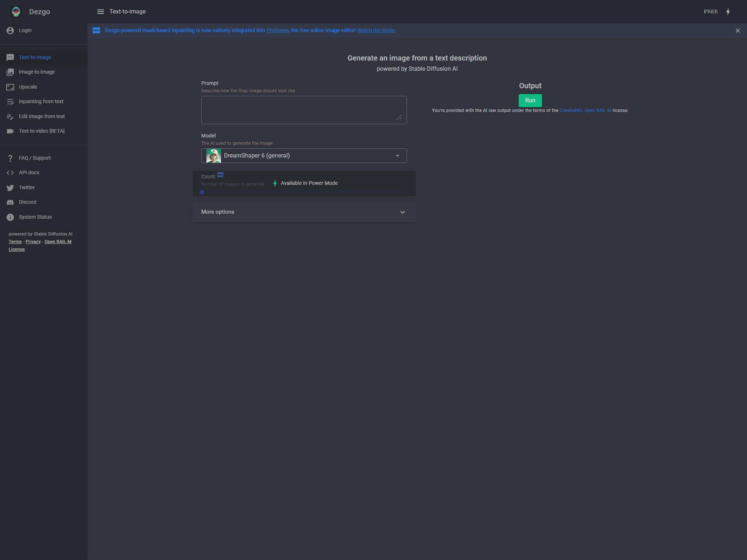
Task: Click the Text-to-Image chat bubble icon
Action: click(10, 58)
